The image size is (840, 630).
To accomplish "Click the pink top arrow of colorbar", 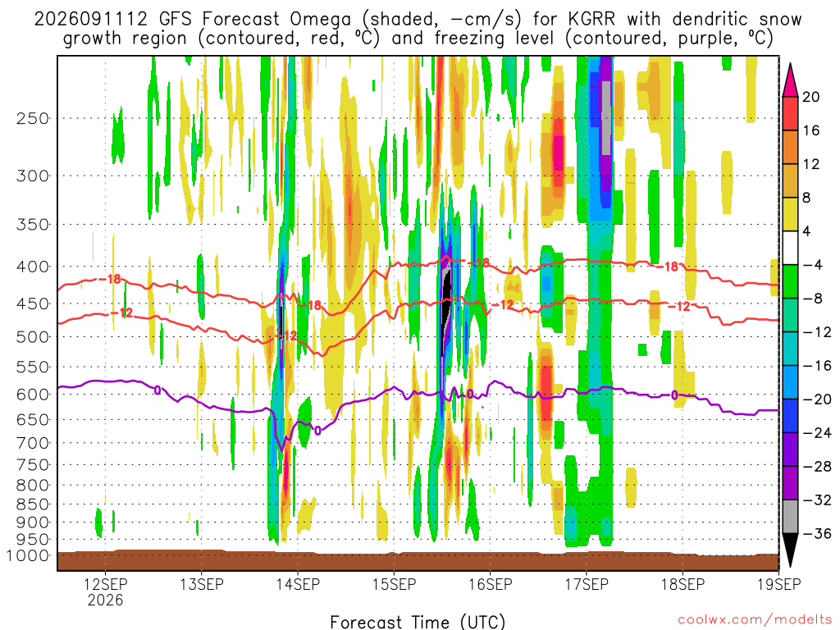I will point(790,80).
